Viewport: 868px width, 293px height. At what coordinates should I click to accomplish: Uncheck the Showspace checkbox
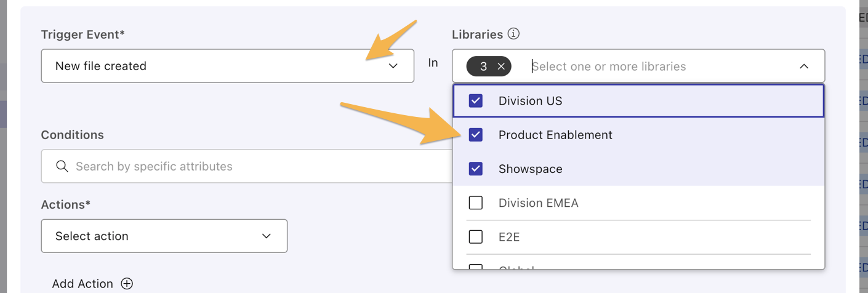point(476,169)
